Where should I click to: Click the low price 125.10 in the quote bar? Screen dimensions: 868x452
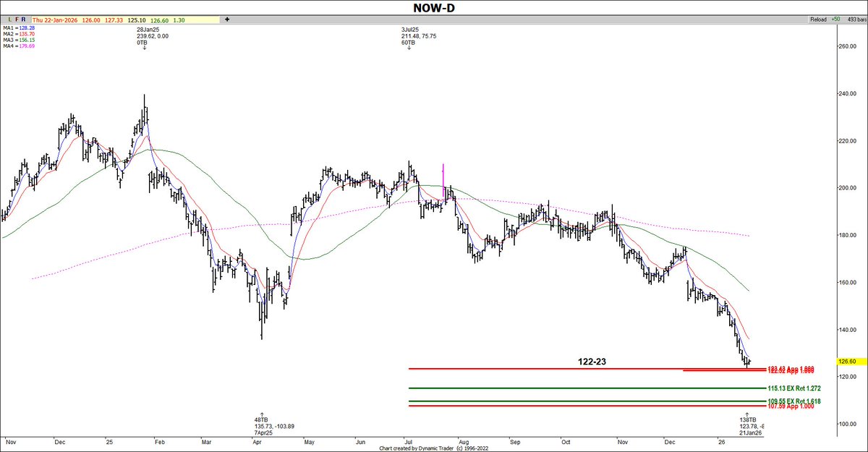(137, 20)
